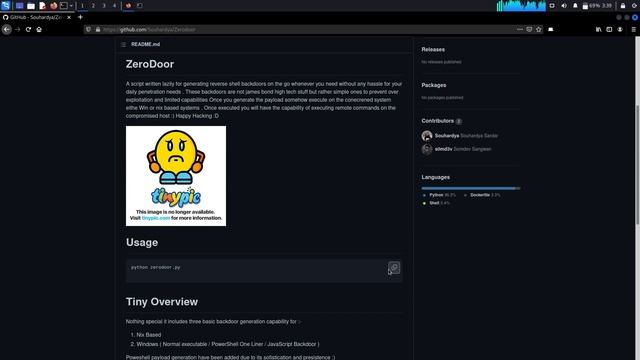Open sdmd3v contributor profile link

pos(463,149)
